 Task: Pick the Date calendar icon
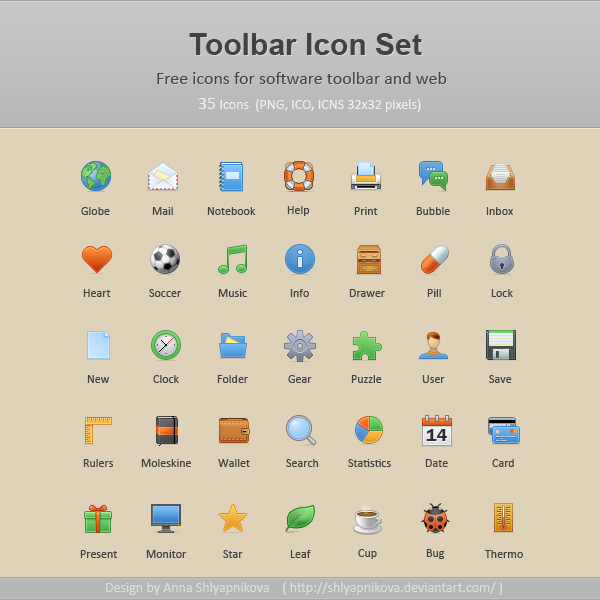coord(436,430)
